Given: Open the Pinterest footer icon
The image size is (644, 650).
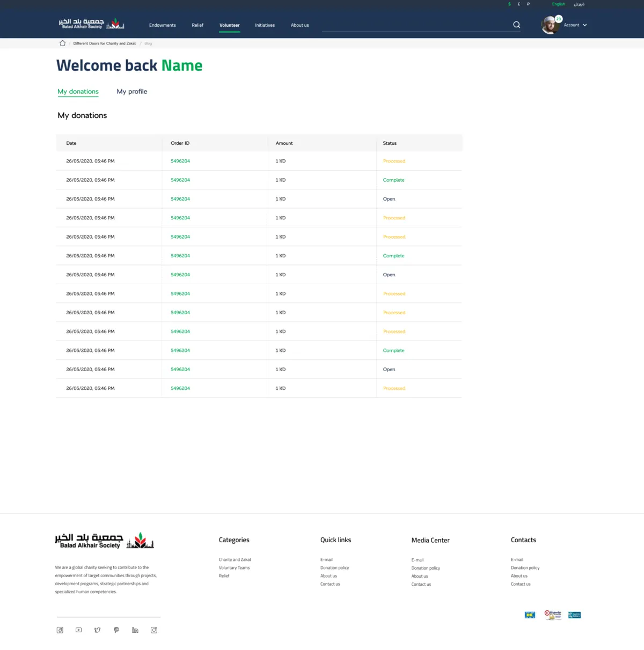Looking at the screenshot, I should [116, 630].
